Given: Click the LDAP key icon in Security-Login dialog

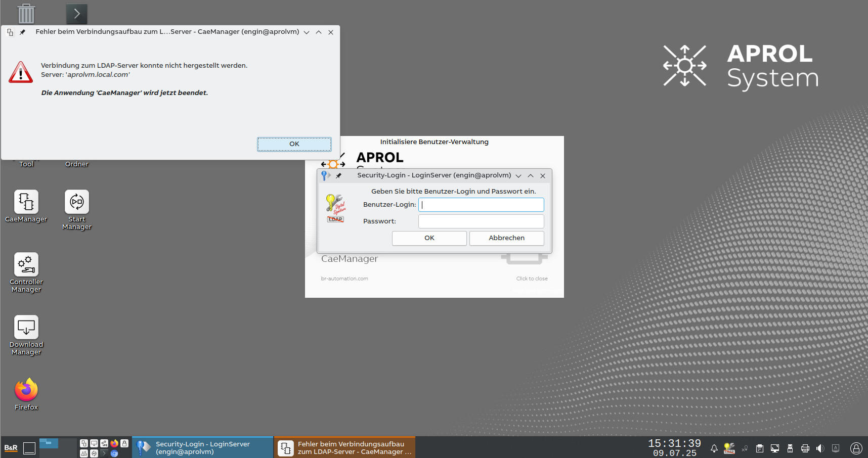Looking at the screenshot, I should [335, 208].
